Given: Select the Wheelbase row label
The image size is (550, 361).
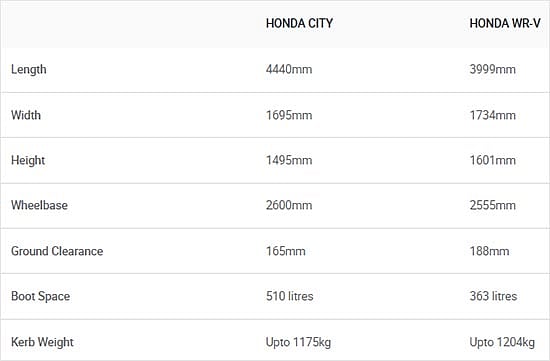Looking at the screenshot, I should click(x=39, y=205).
